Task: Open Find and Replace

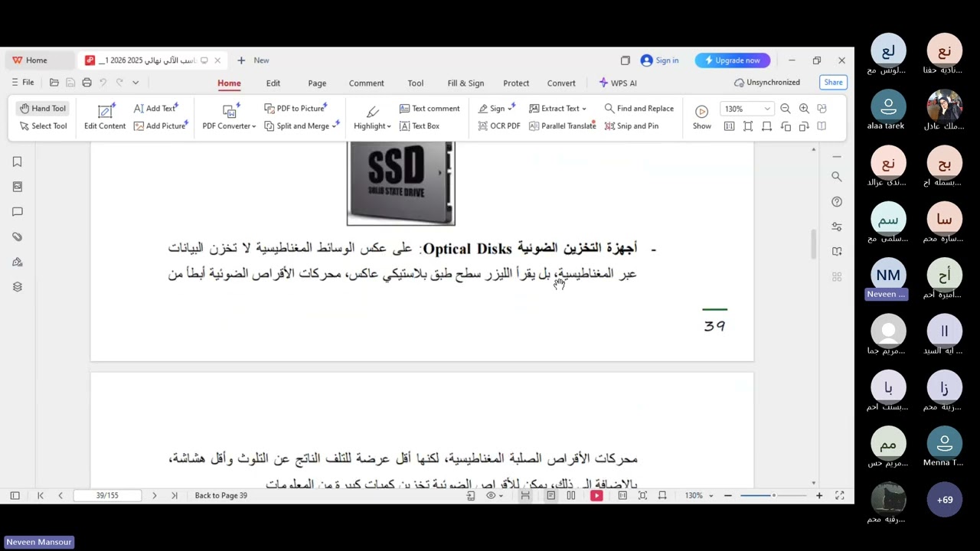Action: coord(639,109)
